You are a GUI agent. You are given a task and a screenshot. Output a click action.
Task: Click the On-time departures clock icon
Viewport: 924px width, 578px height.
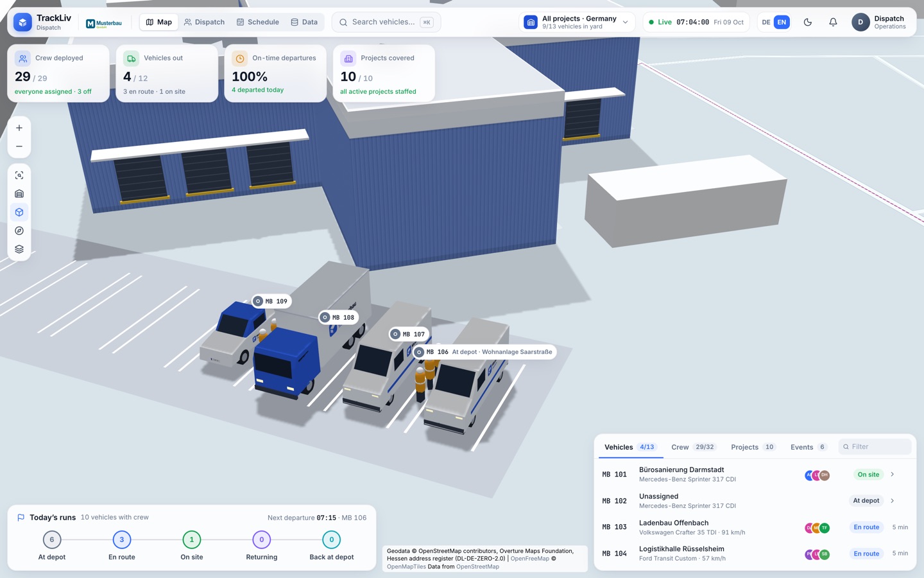tap(239, 58)
